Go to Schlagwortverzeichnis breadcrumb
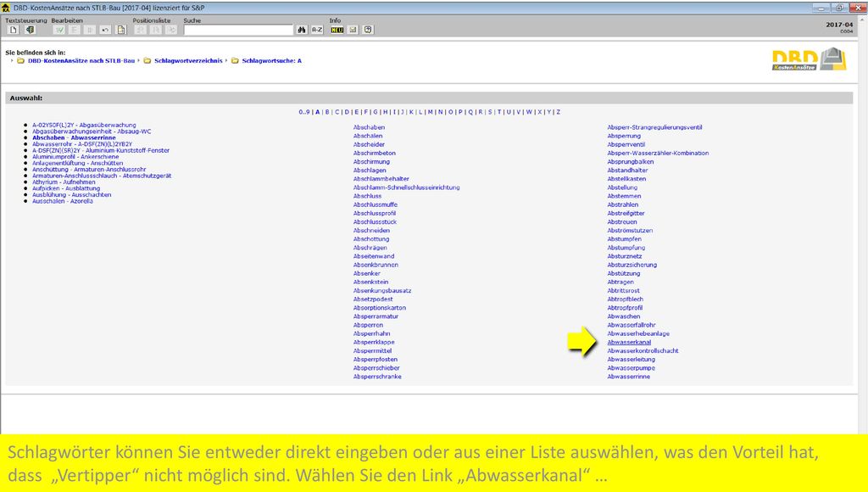 pyautogui.click(x=188, y=61)
